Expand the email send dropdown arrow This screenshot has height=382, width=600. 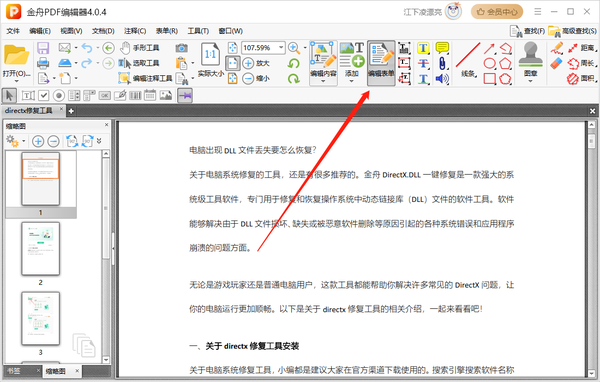click(76, 48)
